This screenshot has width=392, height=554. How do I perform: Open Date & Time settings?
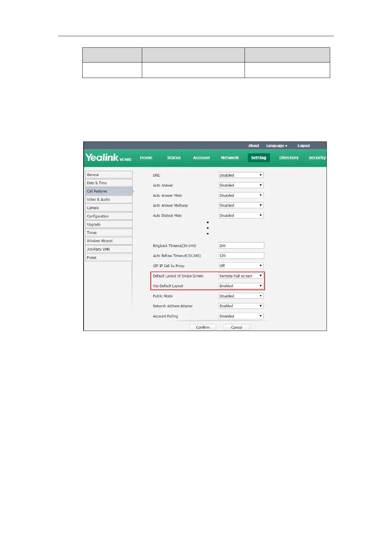[109, 183]
